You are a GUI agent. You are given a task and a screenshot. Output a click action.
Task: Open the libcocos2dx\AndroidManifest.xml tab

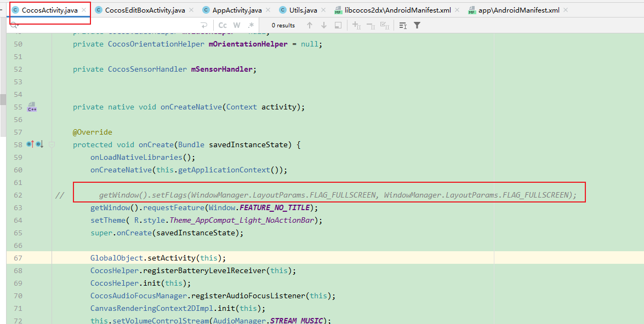[398, 10]
